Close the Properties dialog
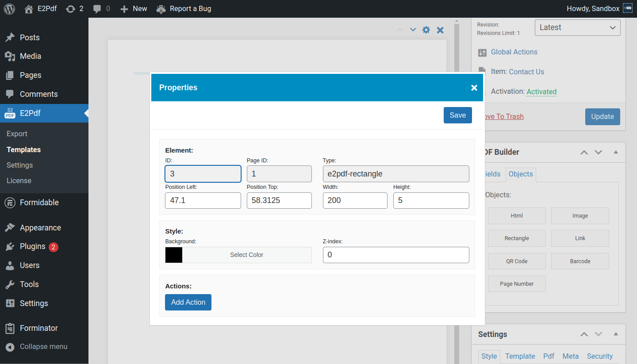The image size is (637, 364). (x=474, y=88)
